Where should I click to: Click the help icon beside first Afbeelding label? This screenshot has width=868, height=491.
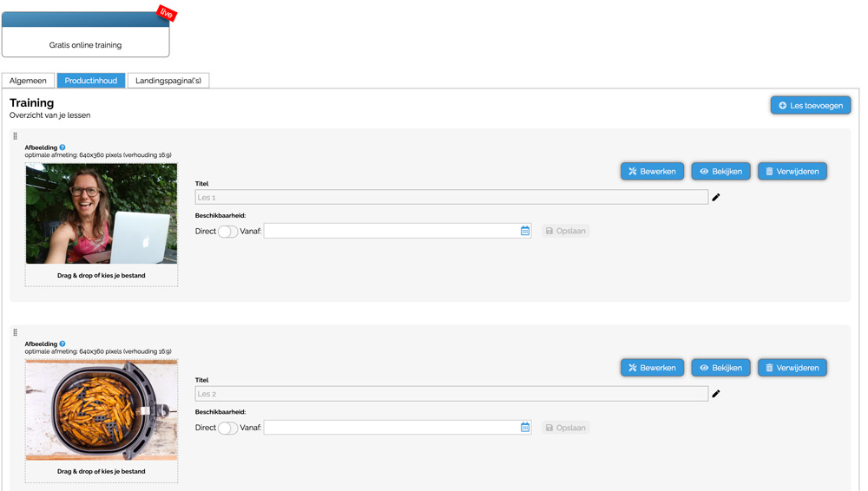point(62,147)
